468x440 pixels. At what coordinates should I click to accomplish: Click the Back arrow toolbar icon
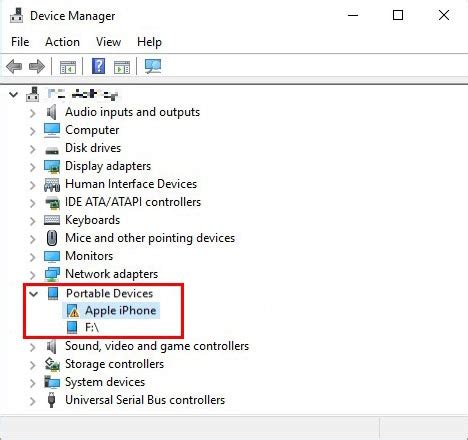tap(14, 66)
